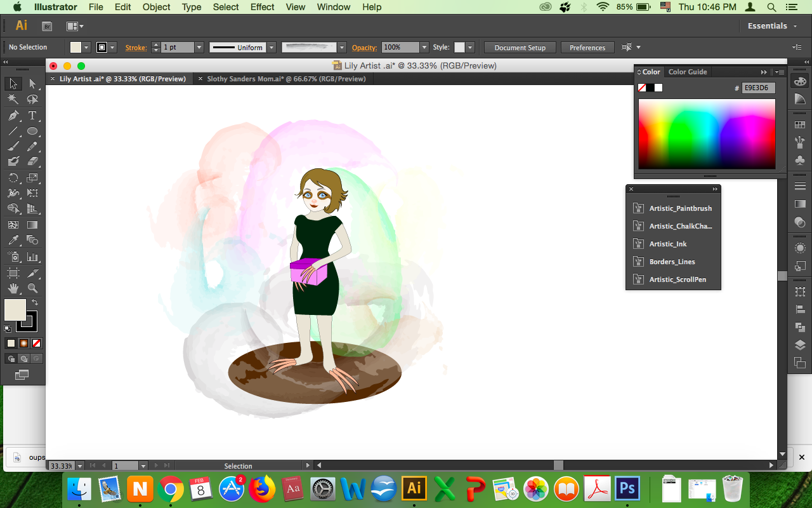Choose the Zoom magnifier tool
The height and width of the screenshot is (508, 812).
pos(32,288)
